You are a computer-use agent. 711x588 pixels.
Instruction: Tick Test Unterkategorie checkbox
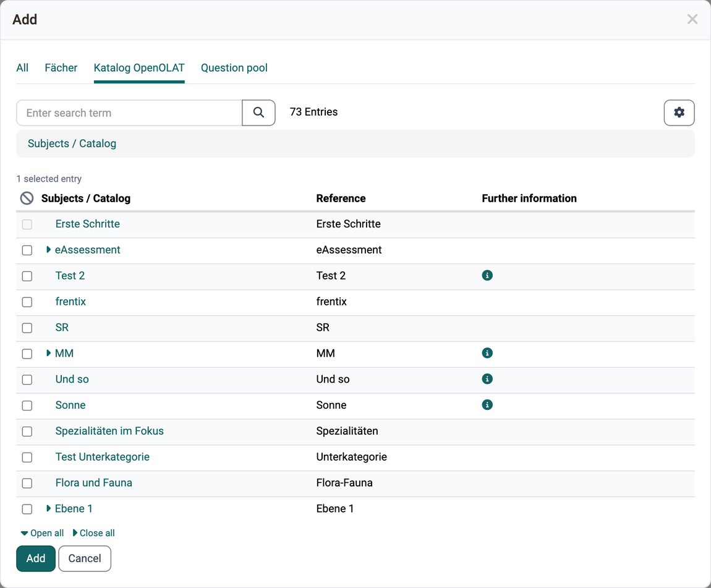(27, 457)
